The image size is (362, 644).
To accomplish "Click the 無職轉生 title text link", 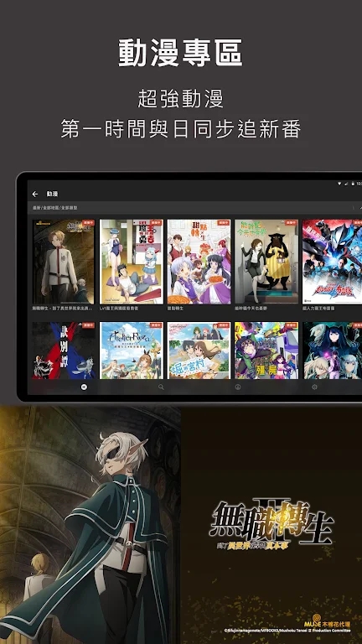I will (x=62, y=309).
